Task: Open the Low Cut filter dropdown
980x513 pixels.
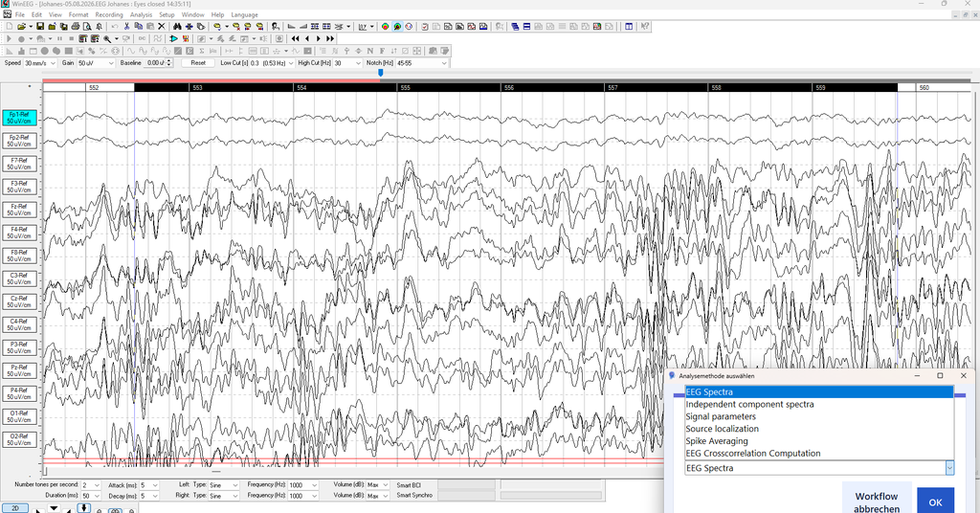Action: [x=291, y=63]
